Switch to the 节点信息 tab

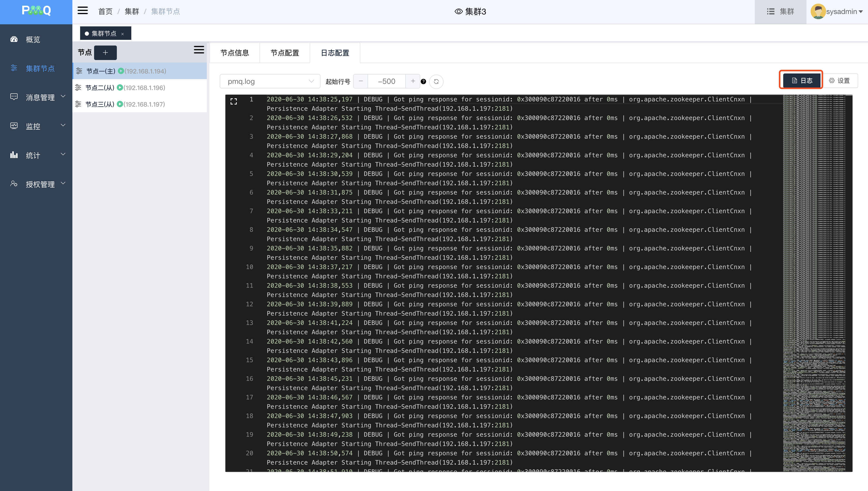coord(234,53)
